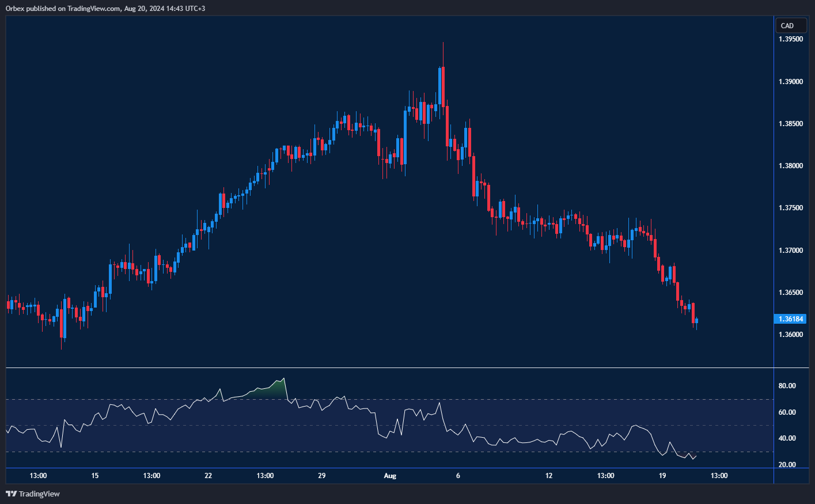Select the 1.38000 price axis label
The image size is (815, 504).
click(790, 166)
